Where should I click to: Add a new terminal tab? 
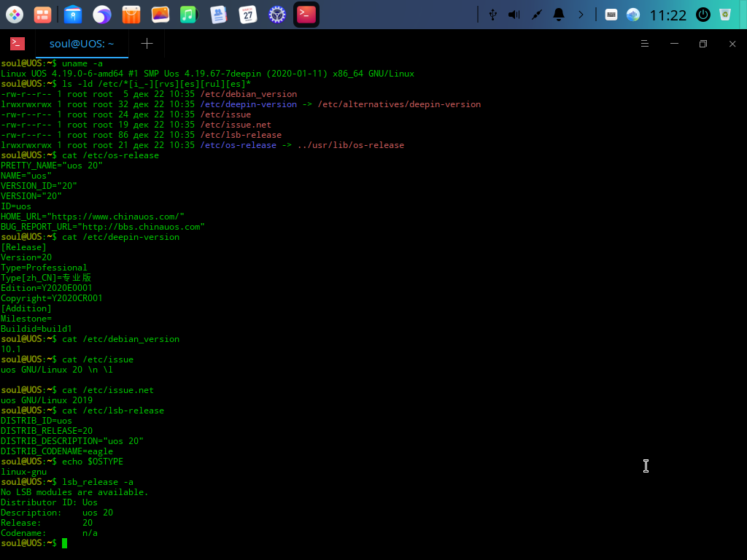tap(147, 44)
